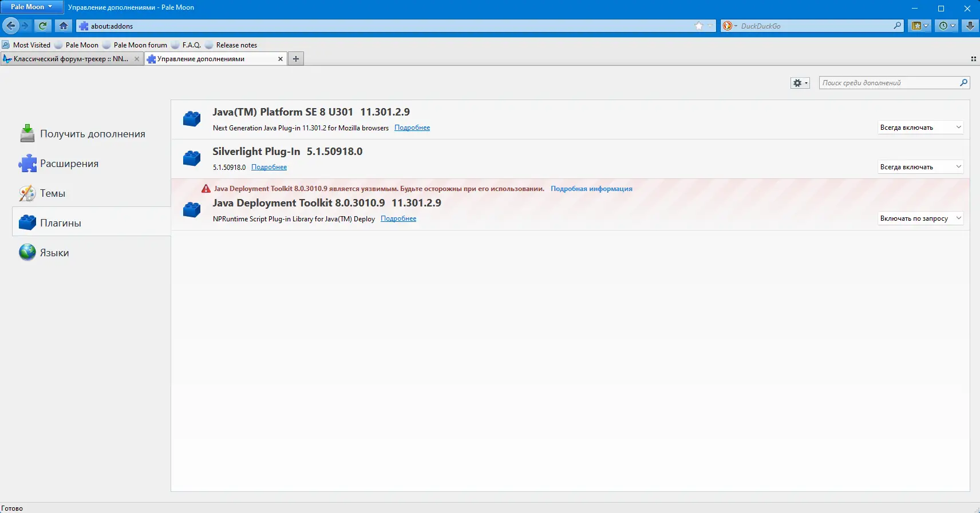This screenshot has width=980, height=513.
Task: Click the Forward arrow button
Action: (25, 26)
